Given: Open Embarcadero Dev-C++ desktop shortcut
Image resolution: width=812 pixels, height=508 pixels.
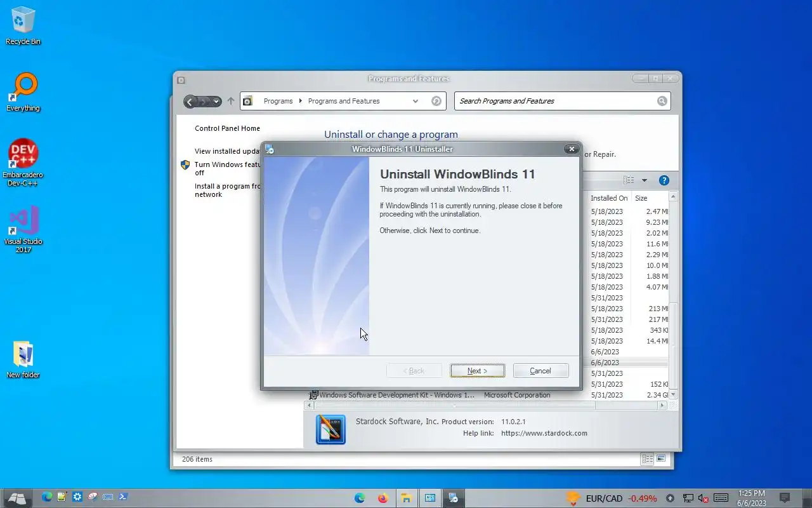Looking at the screenshot, I should (x=23, y=163).
